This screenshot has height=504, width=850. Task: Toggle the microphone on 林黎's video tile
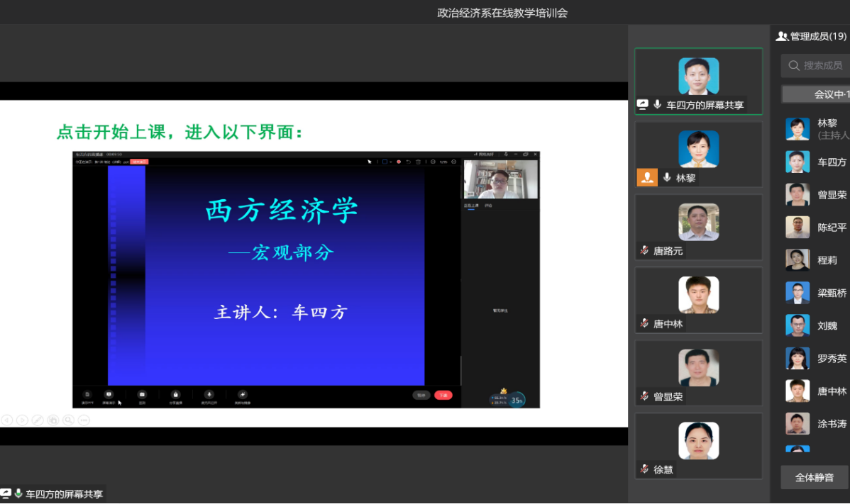667,178
